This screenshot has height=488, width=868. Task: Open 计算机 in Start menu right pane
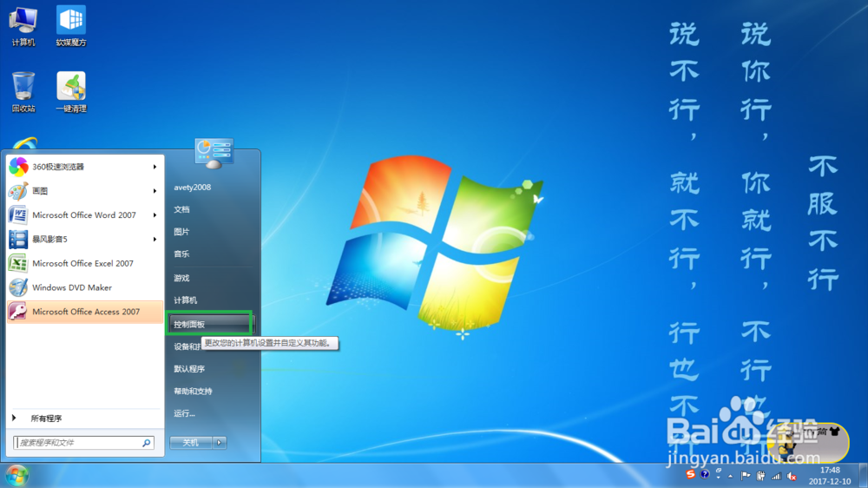tap(186, 300)
